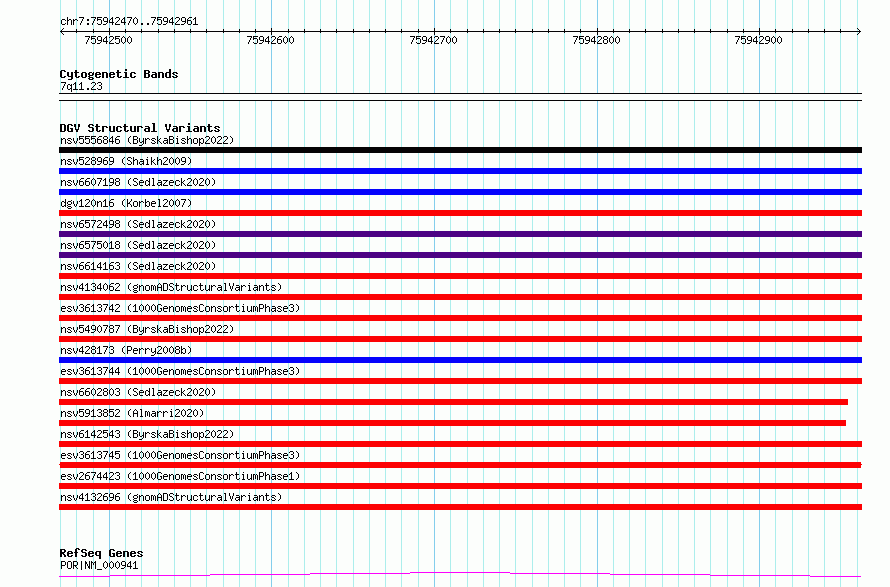Image resolution: width=890 pixels, height=587 pixels.
Task: Open esv2674423 (1000GenomesConsortiumPhase1) label
Action: 180,476
